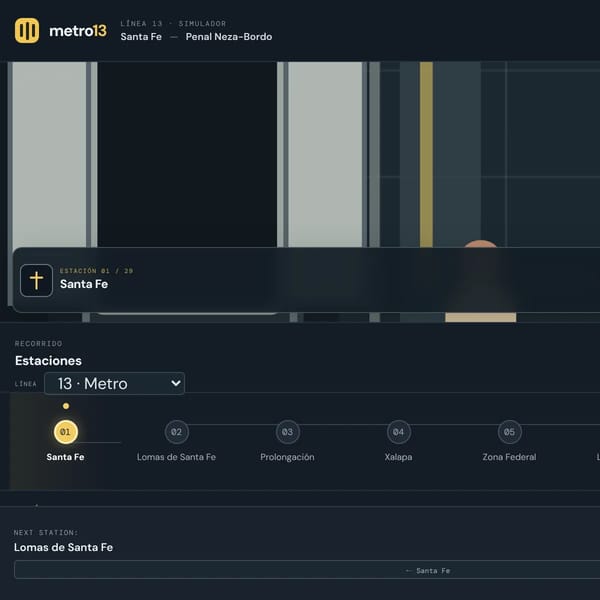Click the metro13 brand name text
This screenshot has height=600, width=600.
tap(78, 31)
